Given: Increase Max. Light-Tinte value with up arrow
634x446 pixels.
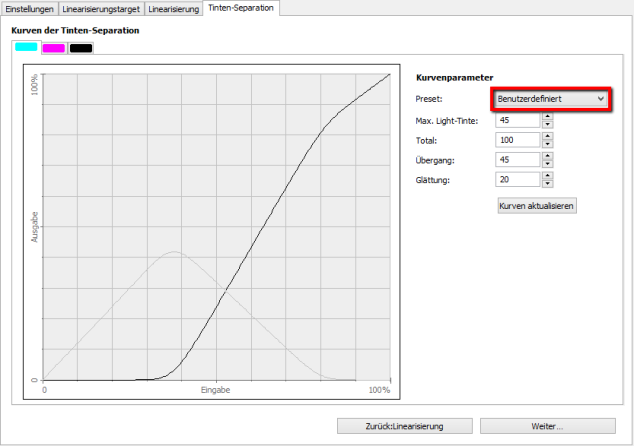Looking at the screenshot, I should [547, 116].
